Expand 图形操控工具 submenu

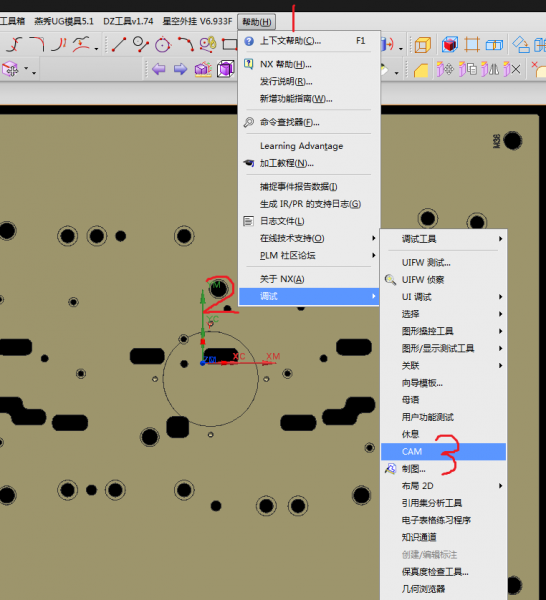444,331
